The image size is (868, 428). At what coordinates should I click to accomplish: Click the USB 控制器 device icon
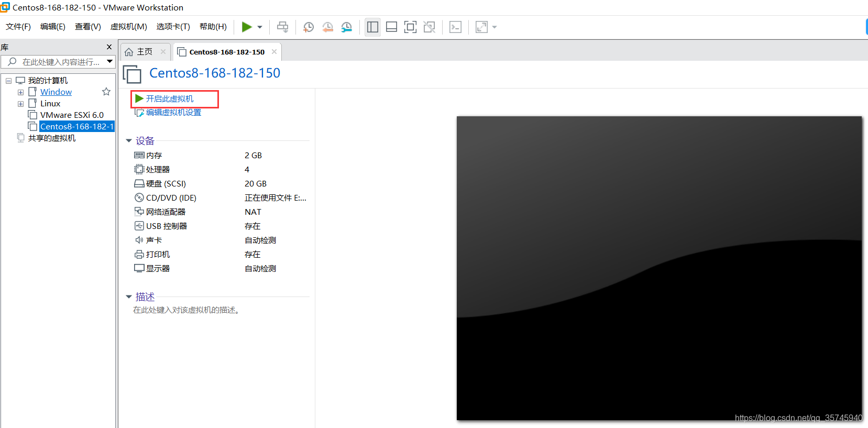[x=139, y=226]
